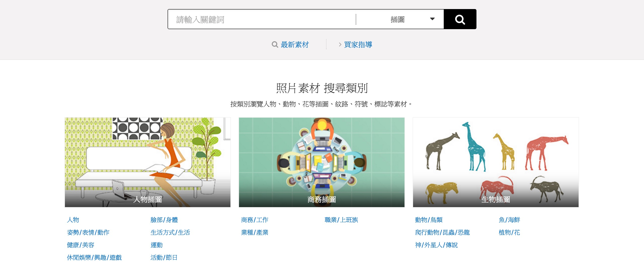Open the 插圖 category dropdown arrow
The width and height of the screenshot is (644, 278).
tap(432, 19)
